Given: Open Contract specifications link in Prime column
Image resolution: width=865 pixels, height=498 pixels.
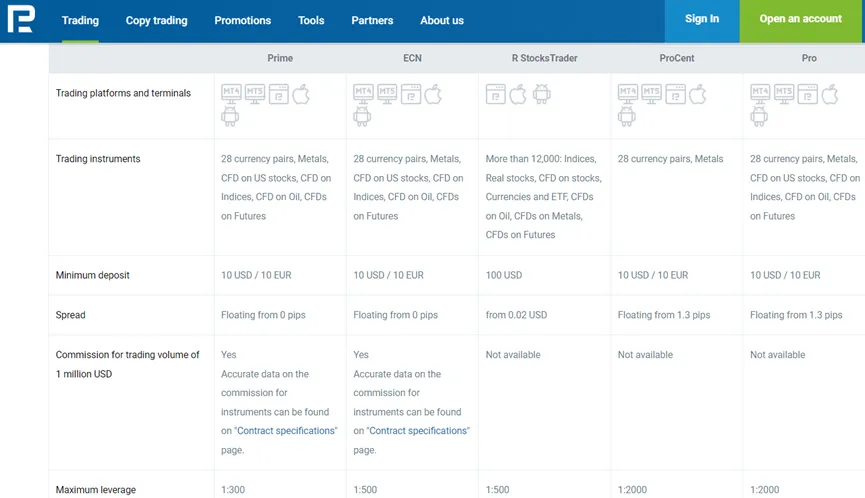Looking at the screenshot, I should [286, 431].
